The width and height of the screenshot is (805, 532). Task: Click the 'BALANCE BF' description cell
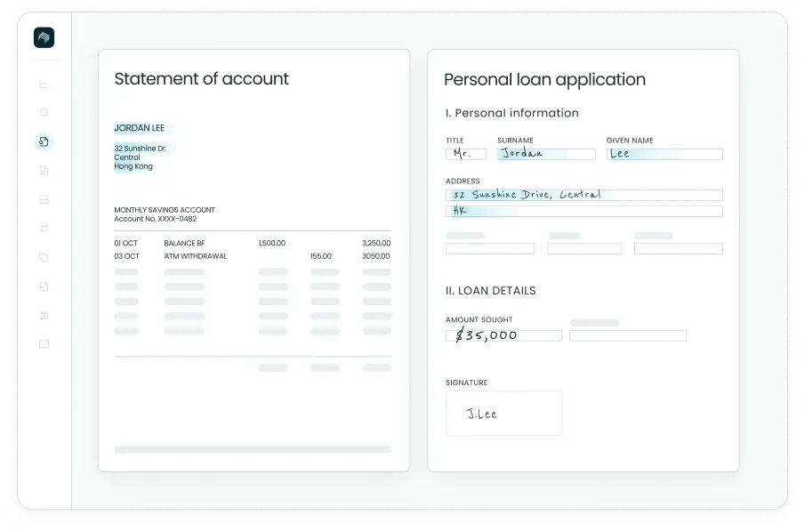[184, 243]
